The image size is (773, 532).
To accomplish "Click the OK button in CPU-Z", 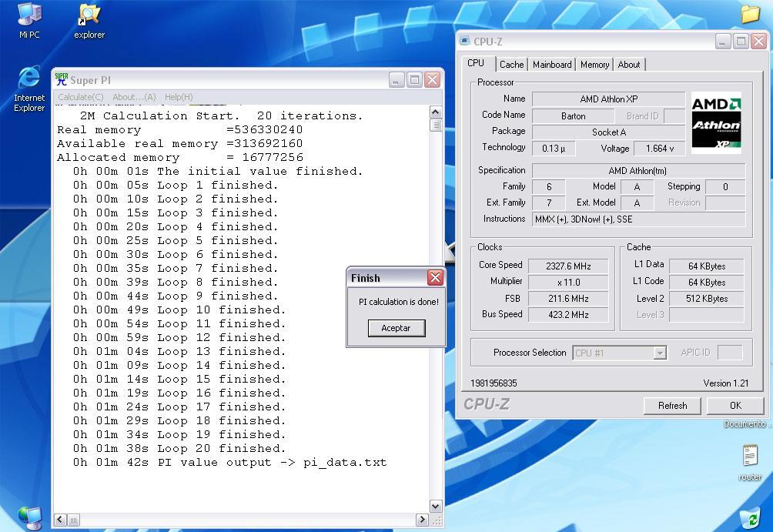I will coord(735,405).
